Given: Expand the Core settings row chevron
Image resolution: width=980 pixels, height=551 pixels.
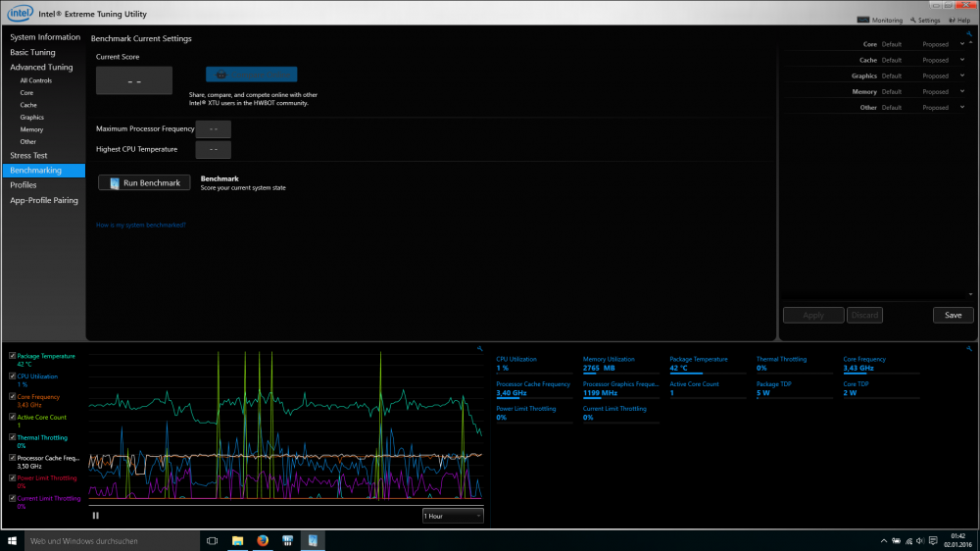Looking at the screenshot, I should pyautogui.click(x=962, y=44).
